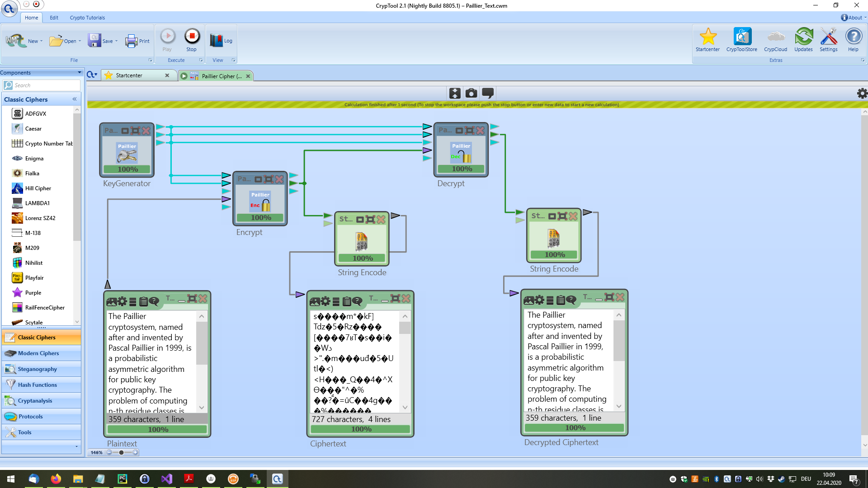The width and height of the screenshot is (868, 488).
Task: Open the Tools category
Action: pyautogui.click(x=41, y=432)
